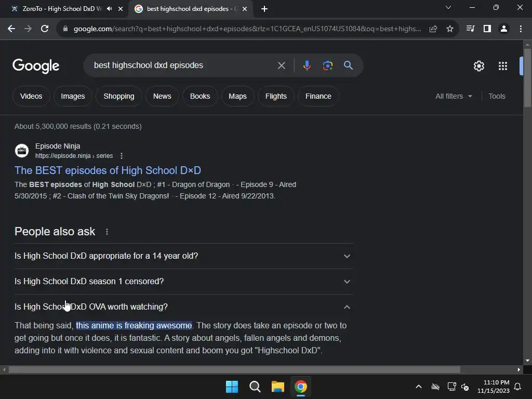
Task: Expand the 14 year old appropriateness question
Action: coord(183,256)
